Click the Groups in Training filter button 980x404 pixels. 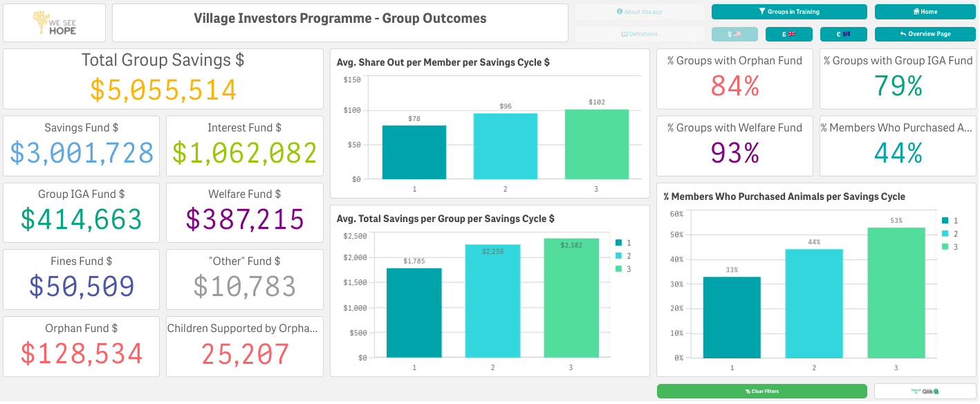(x=789, y=12)
